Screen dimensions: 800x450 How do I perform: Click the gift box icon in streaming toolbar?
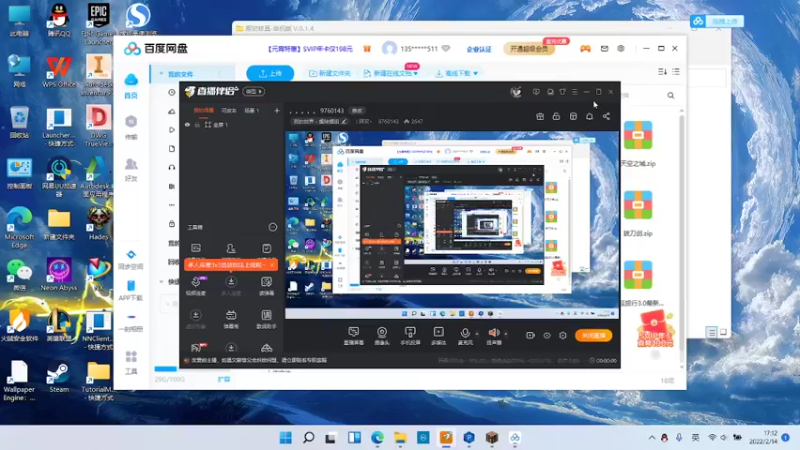coord(540,116)
